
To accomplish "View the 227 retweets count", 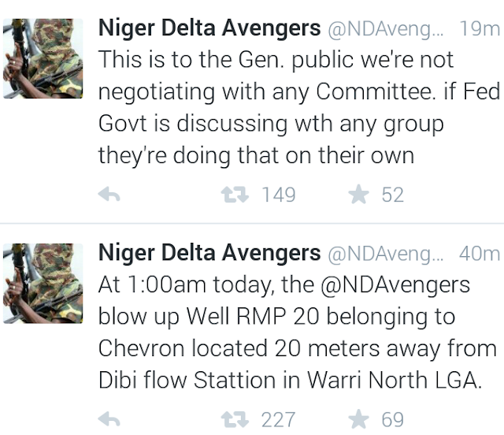I will 278,419.
